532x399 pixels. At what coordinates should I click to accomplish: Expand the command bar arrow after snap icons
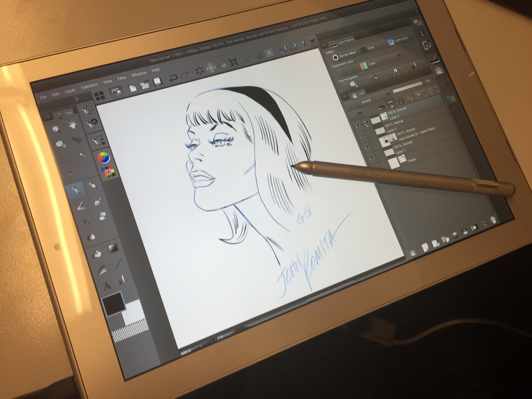(312, 41)
